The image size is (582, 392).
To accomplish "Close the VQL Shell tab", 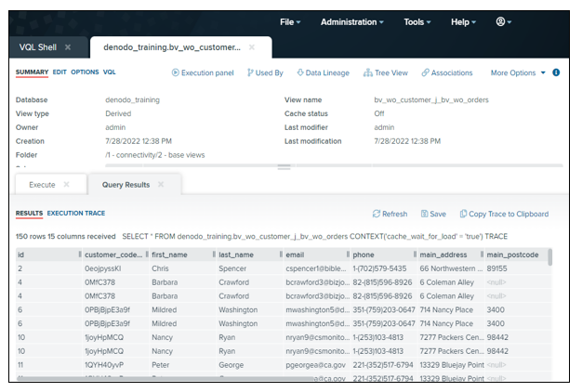I will [68, 47].
